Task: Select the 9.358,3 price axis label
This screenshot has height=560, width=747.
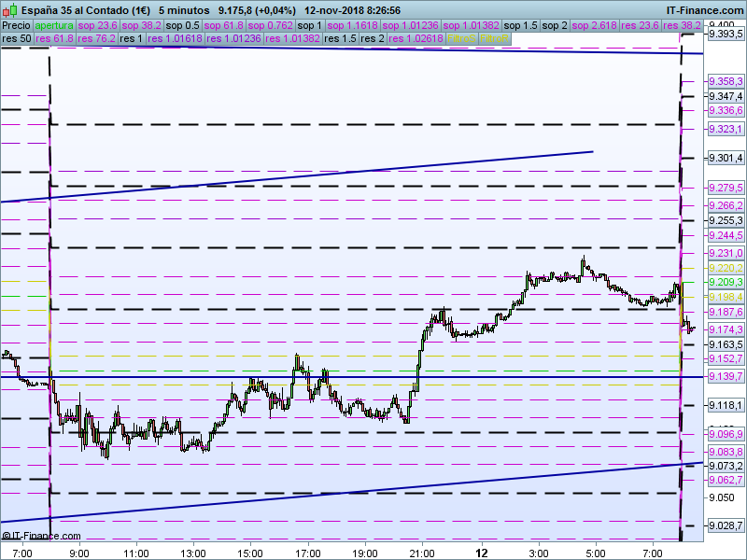Action: [726, 81]
